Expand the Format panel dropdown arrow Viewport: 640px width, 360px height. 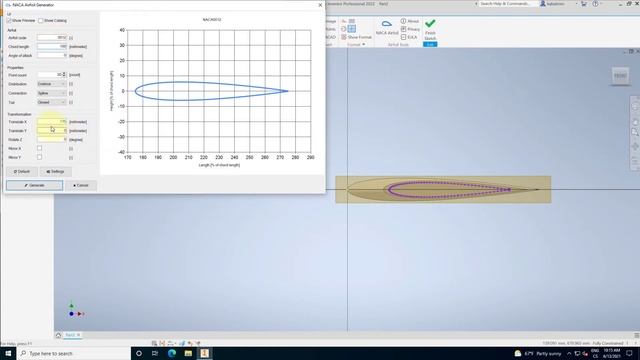pos(363,44)
